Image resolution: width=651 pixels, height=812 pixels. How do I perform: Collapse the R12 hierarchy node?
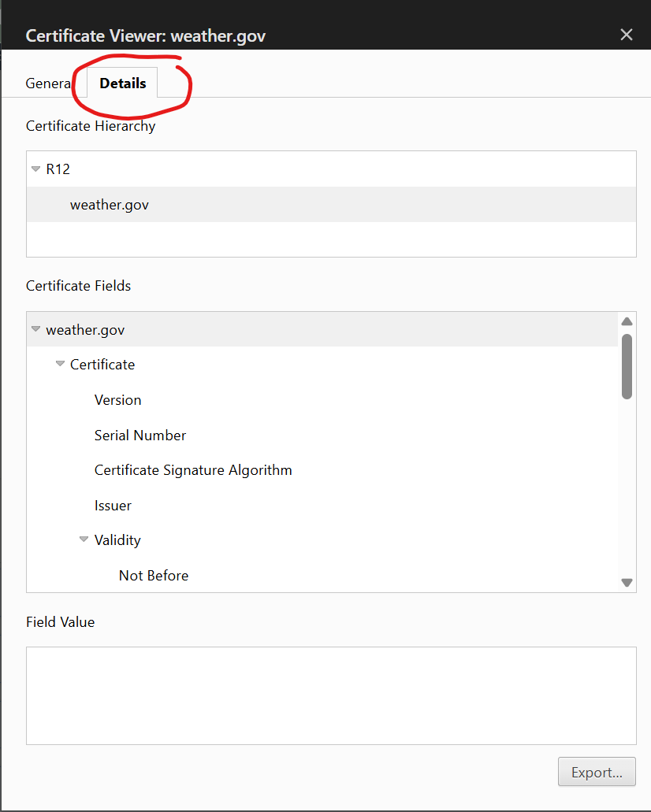[x=35, y=169]
